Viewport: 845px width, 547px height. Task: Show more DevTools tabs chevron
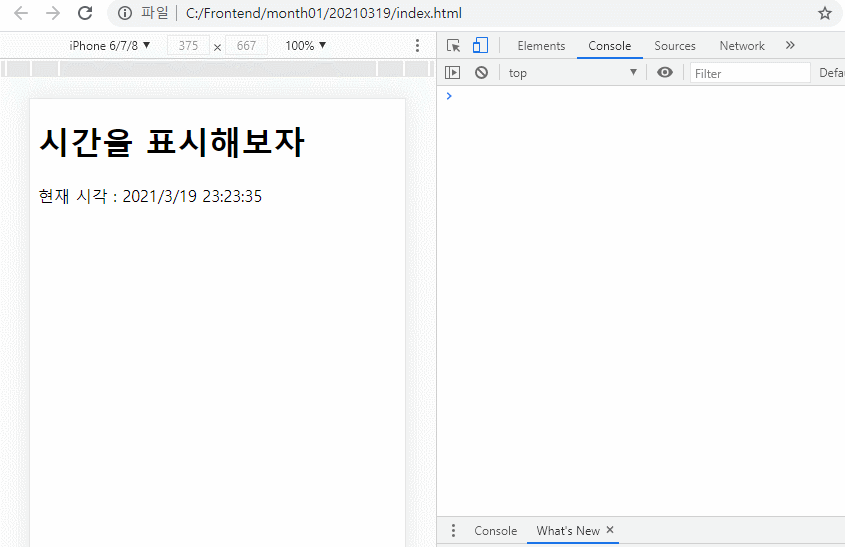pyautogui.click(x=790, y=45)
